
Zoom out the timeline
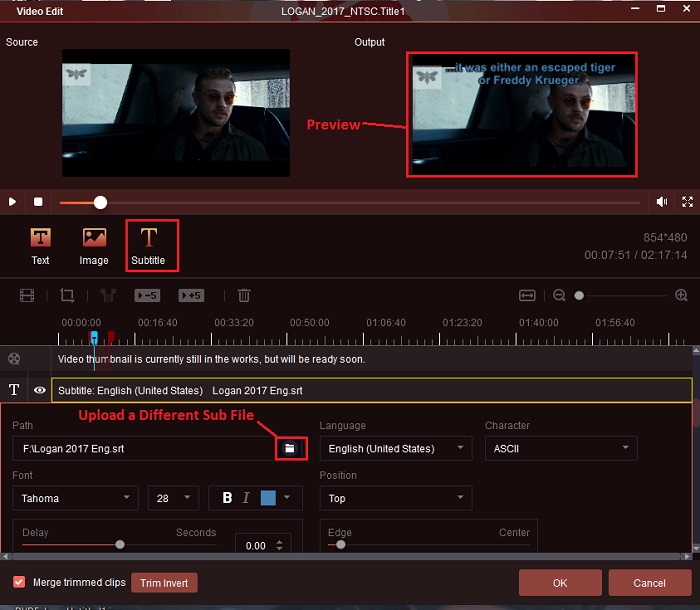click(559, 296)
